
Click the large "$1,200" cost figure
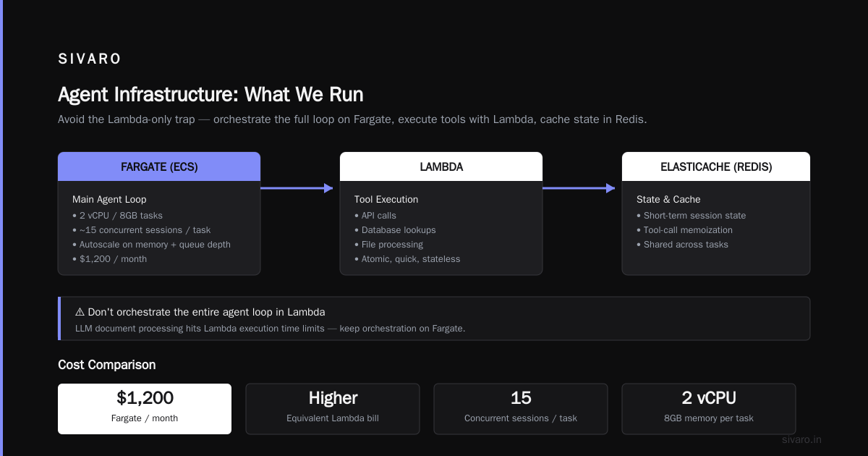145,398
